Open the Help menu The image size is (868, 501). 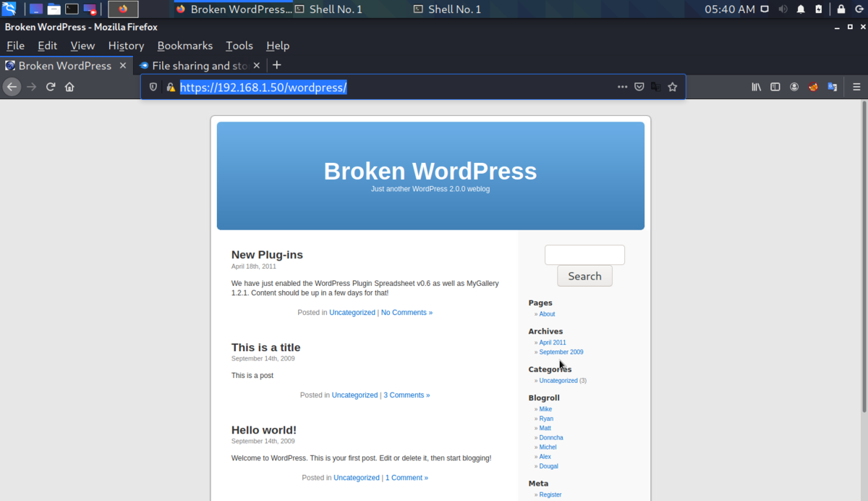point(278,46)
